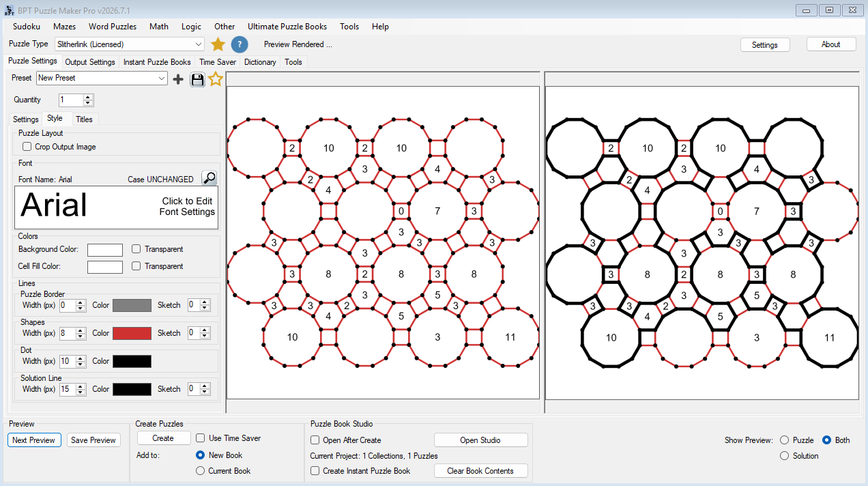Click Clear Book Contents button
This screenshot has height=486, width=868.
click(480, 471)
